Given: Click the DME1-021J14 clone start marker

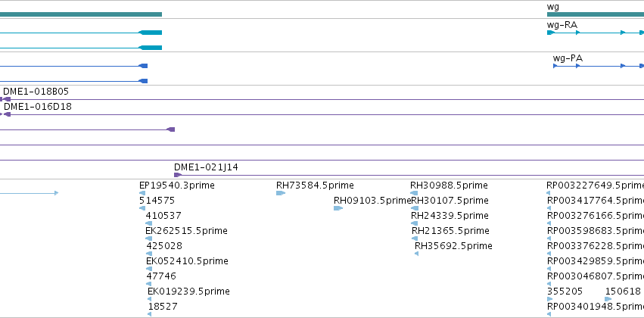Looking at the screenshot, I should click(x=177, y=175).
